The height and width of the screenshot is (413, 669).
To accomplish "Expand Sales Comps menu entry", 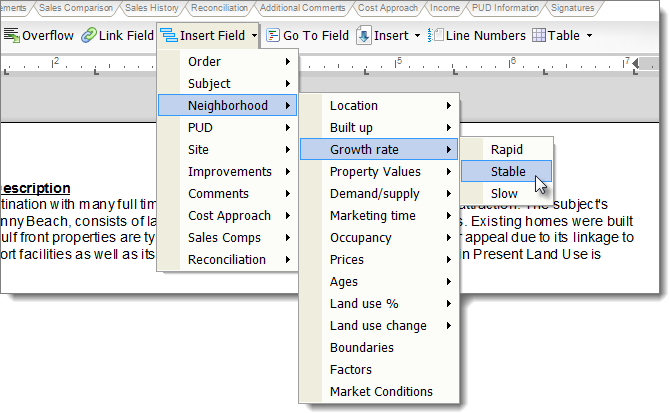I will [x=227, y=238].
